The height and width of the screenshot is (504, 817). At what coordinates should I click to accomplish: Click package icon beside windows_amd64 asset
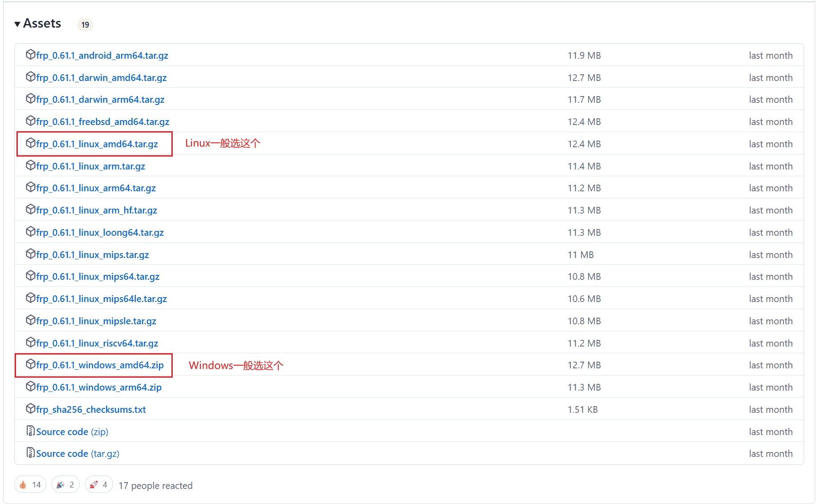[30, 364]
